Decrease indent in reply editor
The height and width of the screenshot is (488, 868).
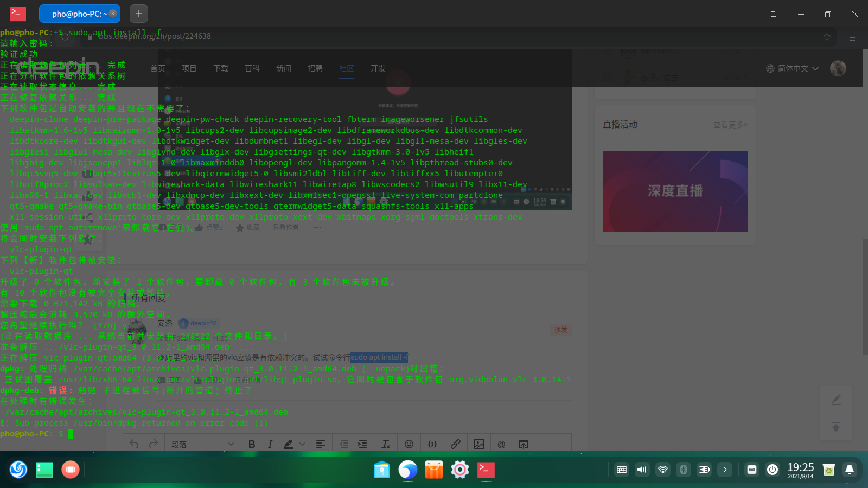coord(344,444)
